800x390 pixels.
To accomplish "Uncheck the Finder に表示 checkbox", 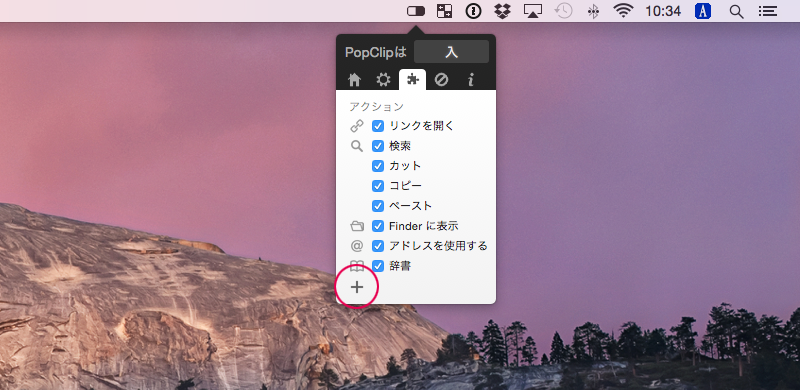I will click(378, 226).
